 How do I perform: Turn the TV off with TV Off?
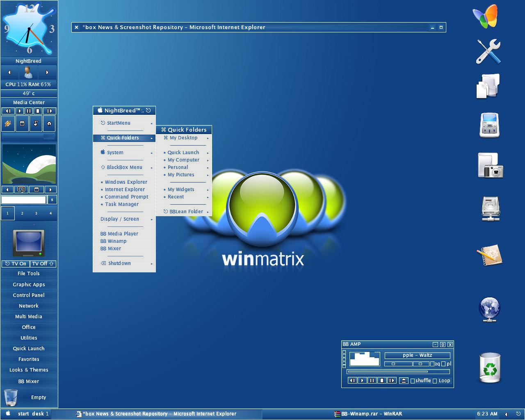[x=43, y=264]
